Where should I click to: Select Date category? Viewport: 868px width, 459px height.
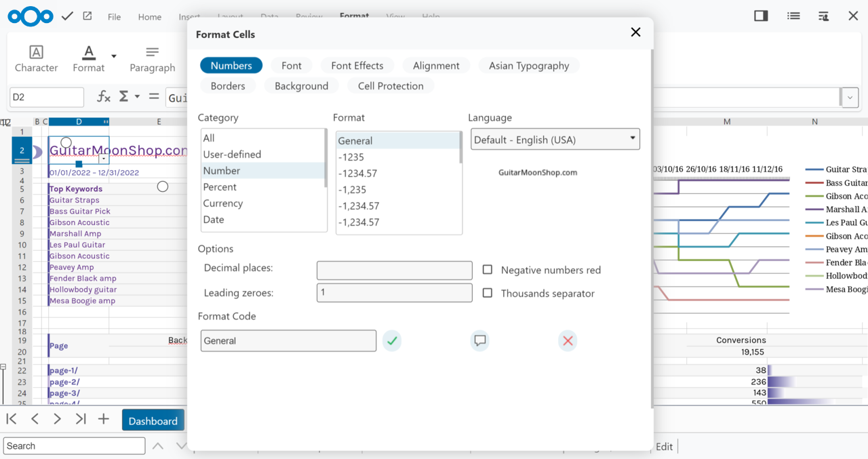(x=263, y=219)
